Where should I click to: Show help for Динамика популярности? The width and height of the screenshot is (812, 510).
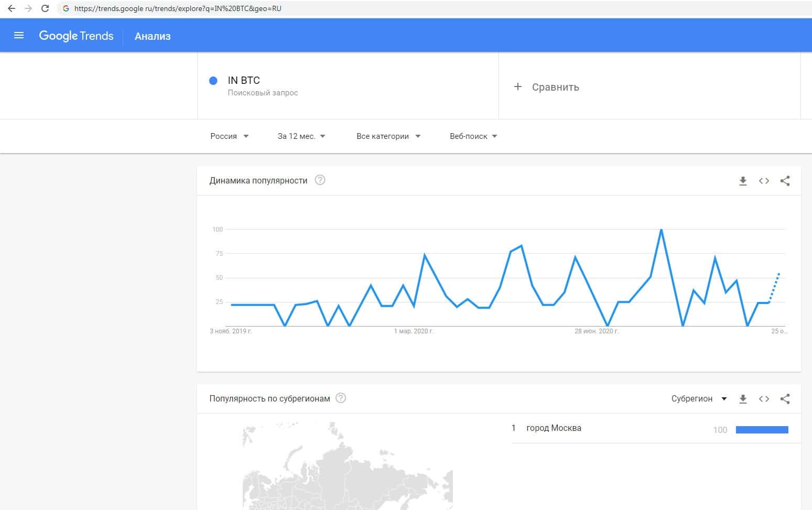click(320, 180)
